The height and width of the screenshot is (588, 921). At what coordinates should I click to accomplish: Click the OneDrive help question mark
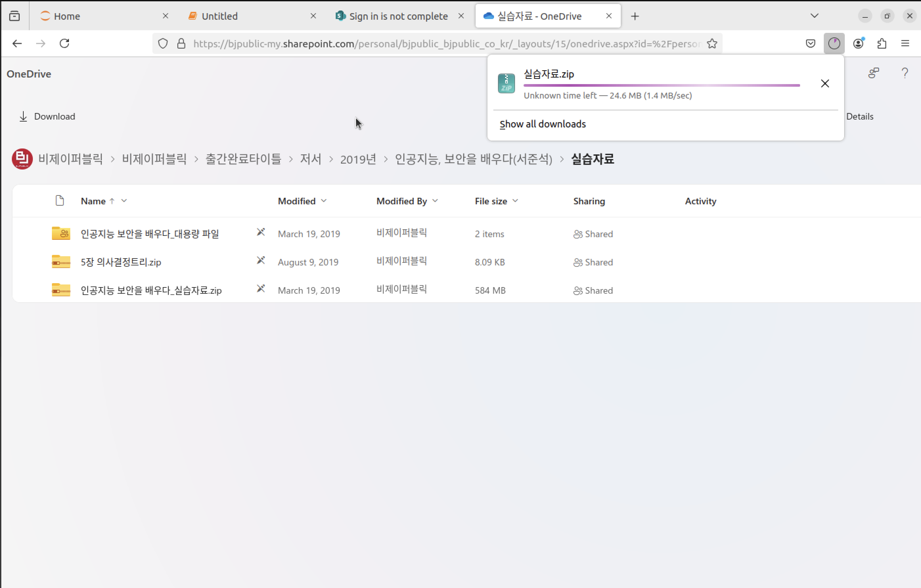click(905, 73)
